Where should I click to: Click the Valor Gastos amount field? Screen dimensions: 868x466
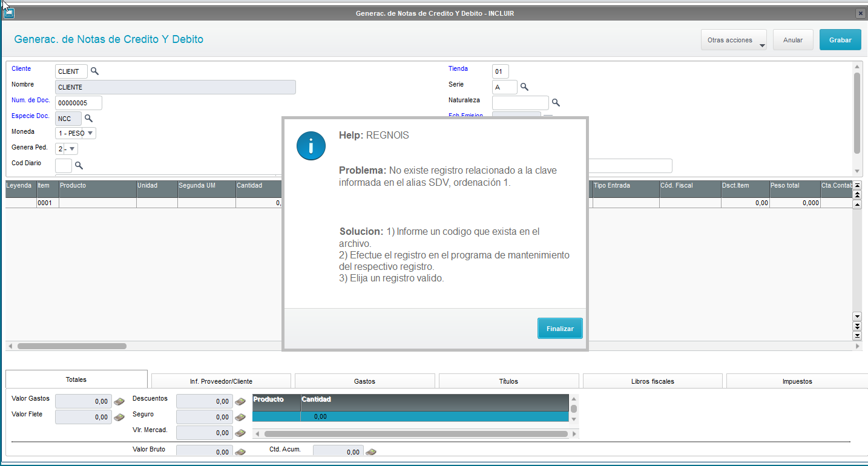tap(84, 401)
